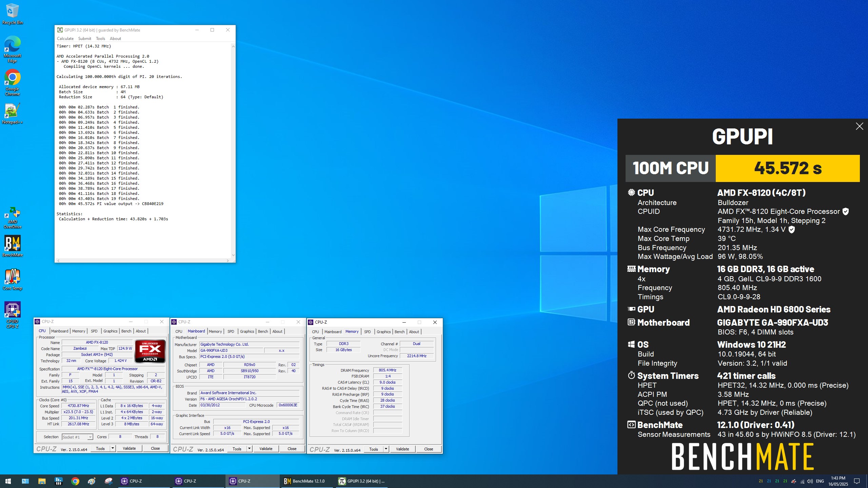
Task: Open the taskbar clock showing 1:43 PM
Action: 838,481
